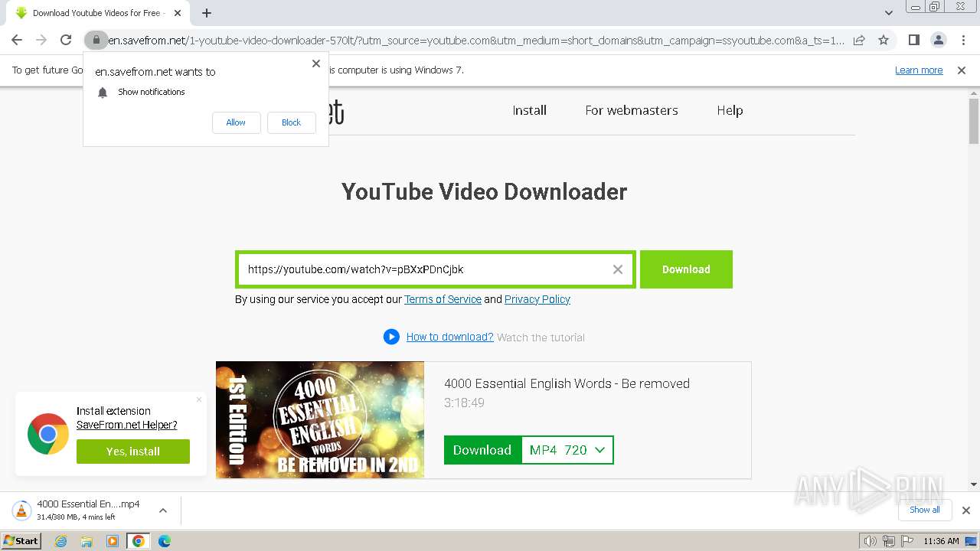
Task: Open the Privacy Policy link
Action: tap(537, 299)
